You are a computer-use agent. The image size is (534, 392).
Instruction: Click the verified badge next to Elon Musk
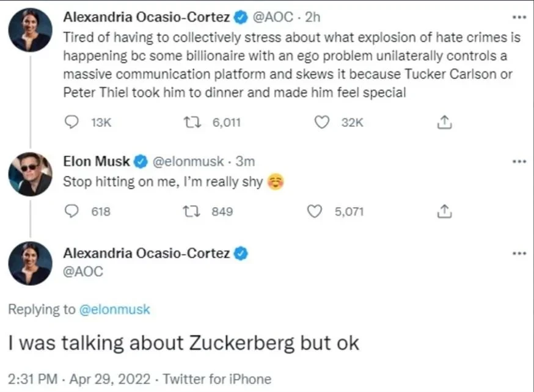[x=141, y=161]
